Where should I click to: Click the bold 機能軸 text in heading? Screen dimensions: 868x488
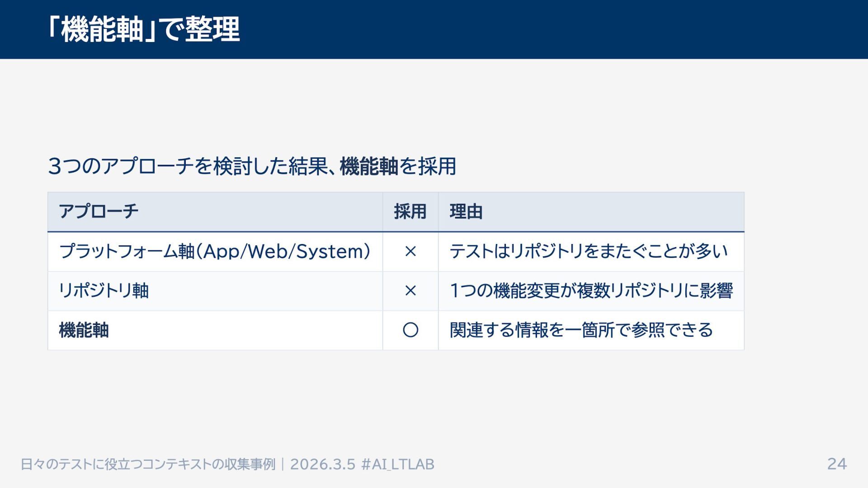(368, 166)
